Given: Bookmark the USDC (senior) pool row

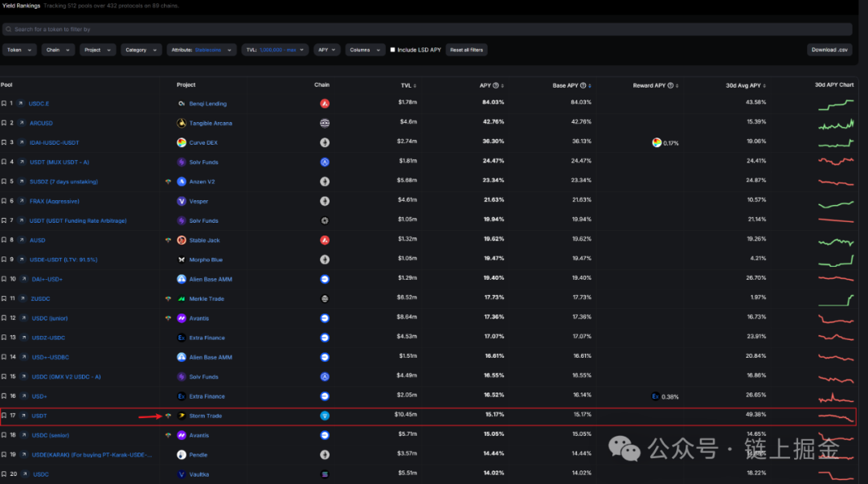Looking at the screenshot, I should pyautogui.click(x=4, y=435).
